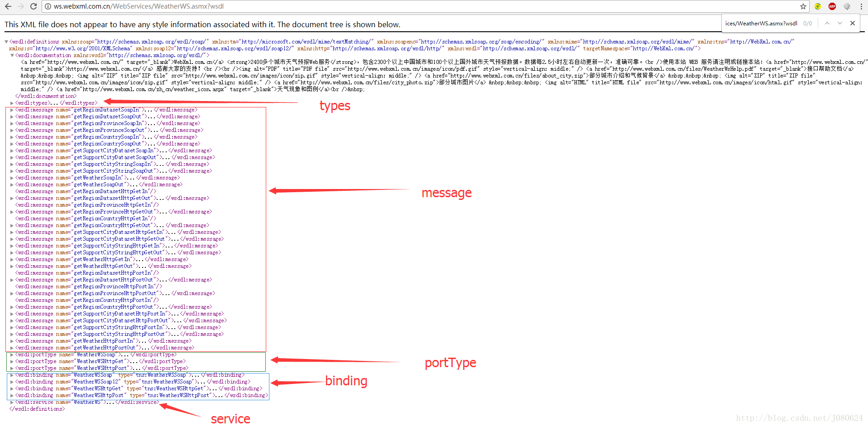Expand the getSupportCityDatasetSoapIn message
This screenshot has height=427, width=868.
[12, 150]
